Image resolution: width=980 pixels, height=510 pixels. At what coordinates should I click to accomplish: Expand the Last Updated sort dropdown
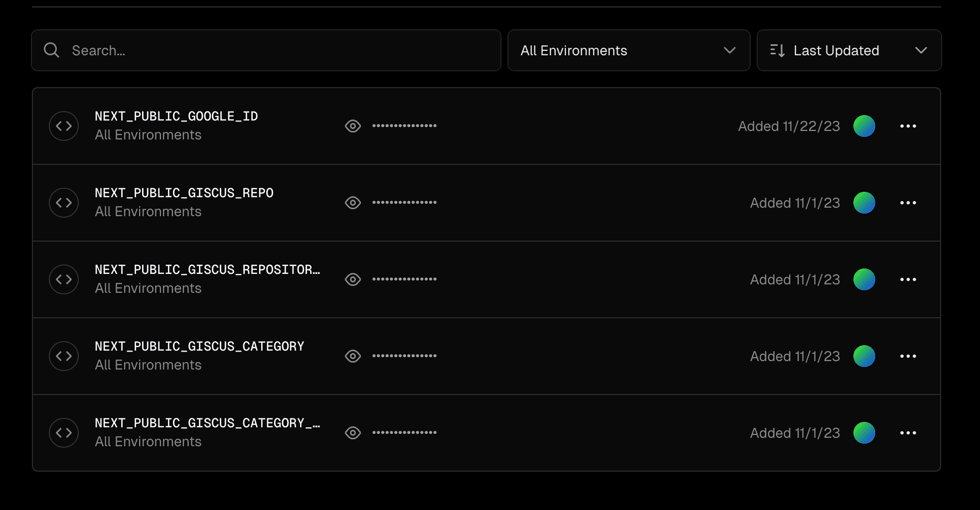(x=849, y=50)
